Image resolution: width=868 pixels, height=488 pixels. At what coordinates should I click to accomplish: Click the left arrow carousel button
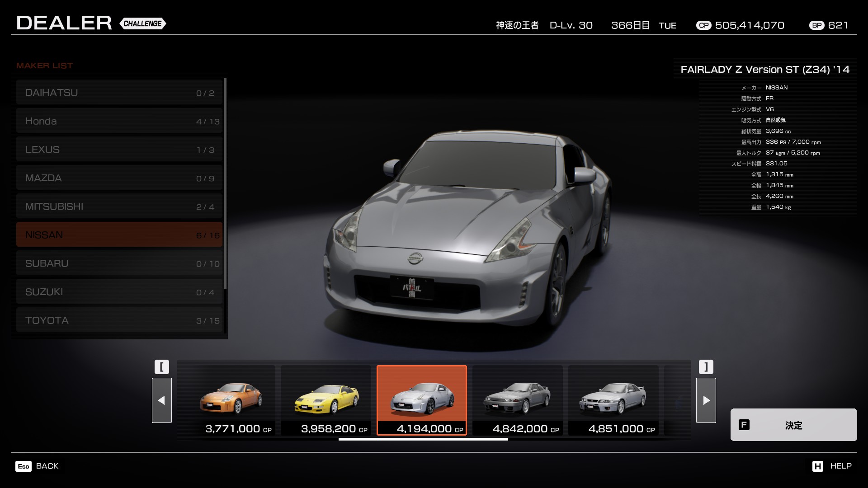(161, 400)
